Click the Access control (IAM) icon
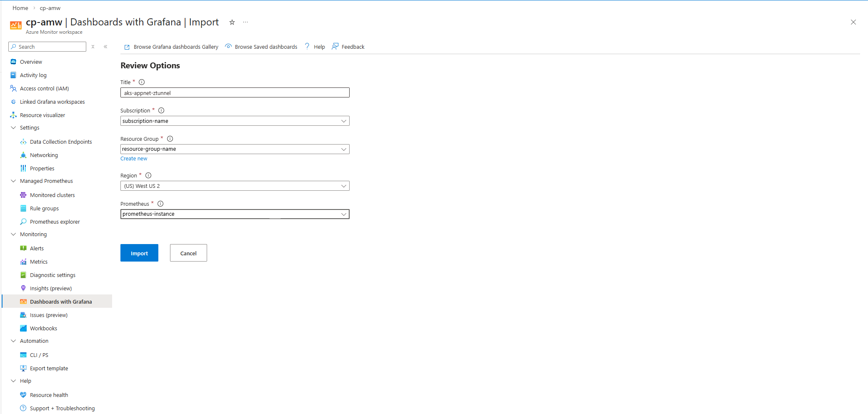Image resolution: width=868 pixels, height=414 pixels. click(13, 88)
